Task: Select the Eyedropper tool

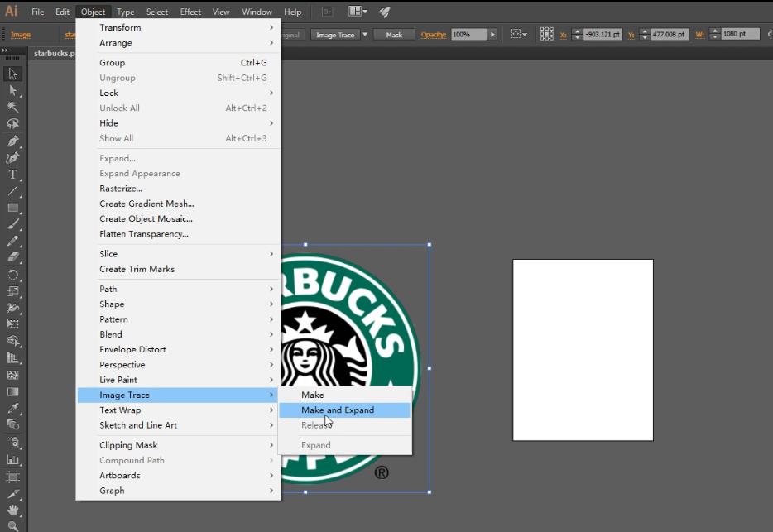Action: pyautogui.click(x=13, y=409)
